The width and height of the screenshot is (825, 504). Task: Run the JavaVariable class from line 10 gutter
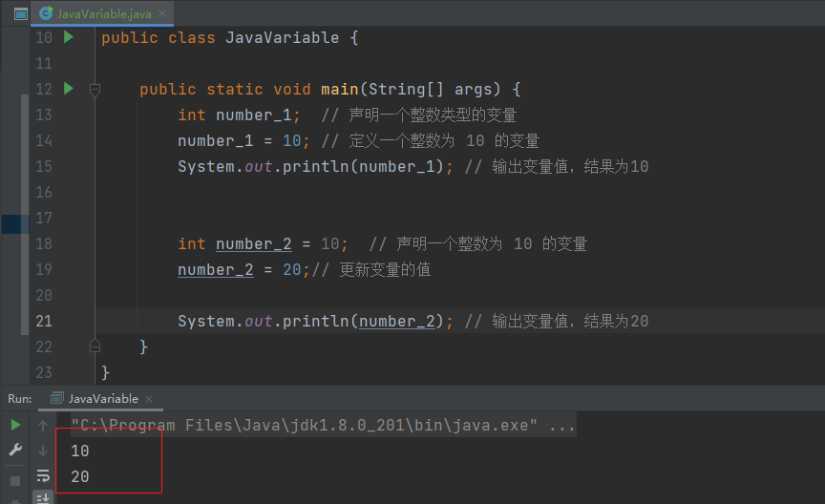(68, 37)
